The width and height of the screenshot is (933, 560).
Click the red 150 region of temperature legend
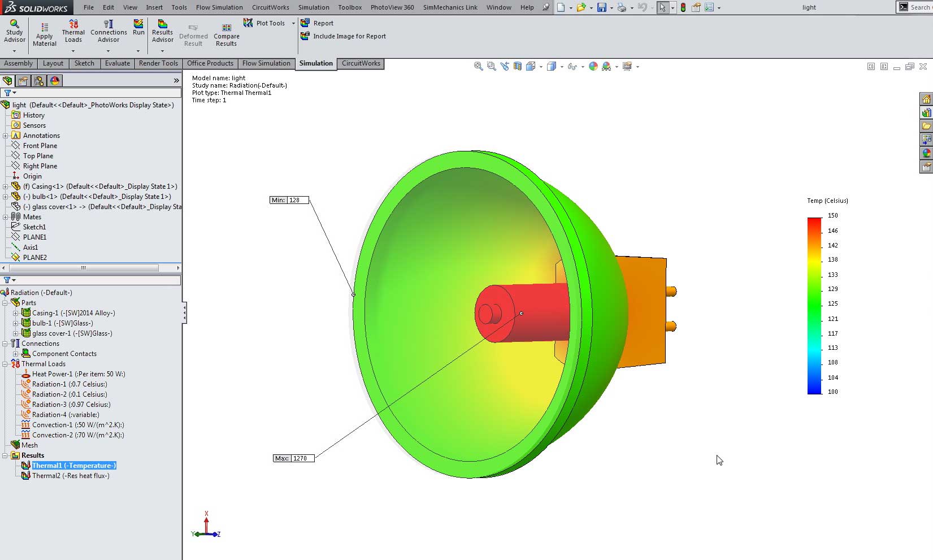[814, 218]
